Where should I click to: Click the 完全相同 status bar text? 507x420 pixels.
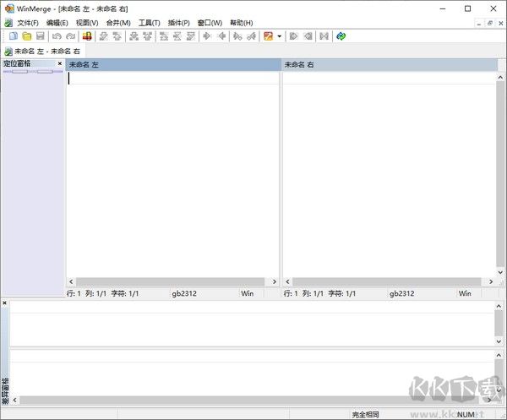[365, 414]
